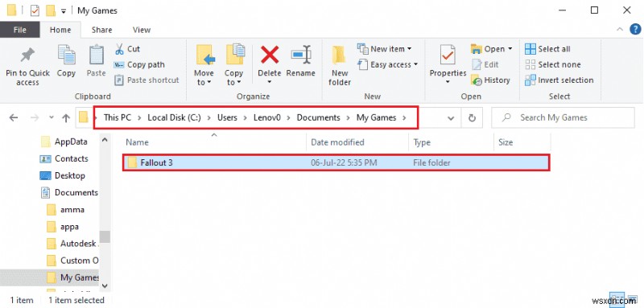Switch to the Home ribbon tab
The height and width of the screenshot is (308, 644).
click(60, 30)
